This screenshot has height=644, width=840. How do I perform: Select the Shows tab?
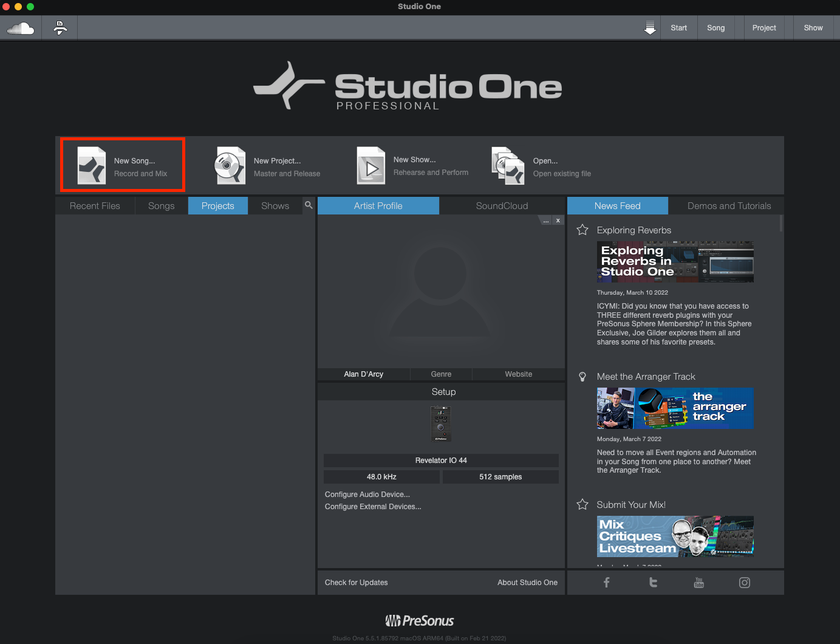[x=275, y=206]
